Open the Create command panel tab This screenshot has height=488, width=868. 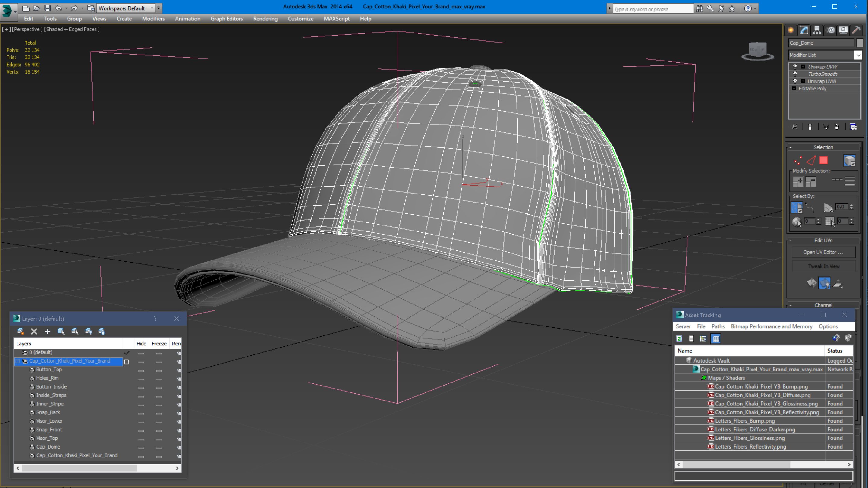pyautogui.click(x=791, y=30)
